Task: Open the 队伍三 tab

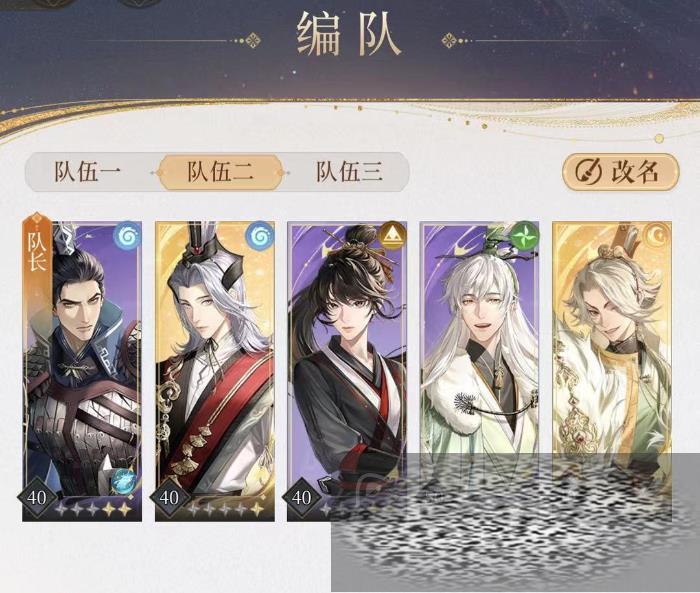Action: (349, 172)
